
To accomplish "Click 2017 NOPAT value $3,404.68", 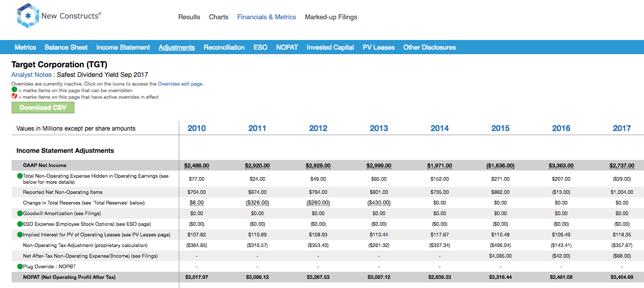I will coord(622,277).
